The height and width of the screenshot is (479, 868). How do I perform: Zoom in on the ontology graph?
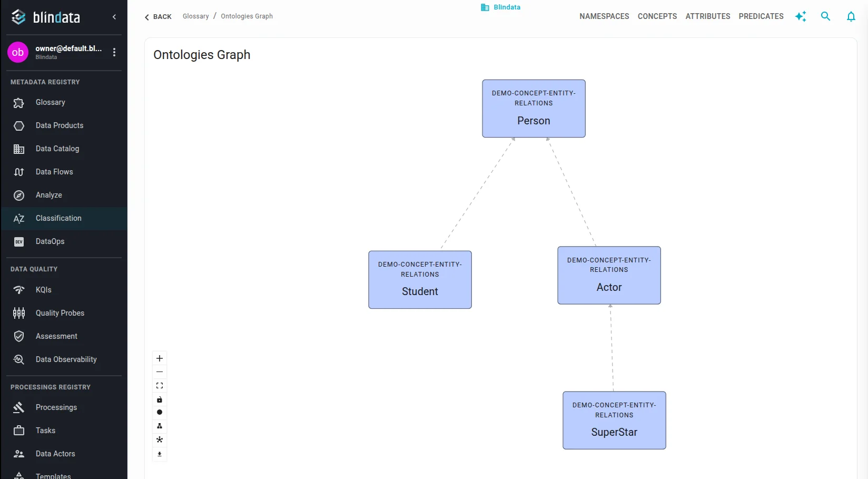click(x=160, y=358)
